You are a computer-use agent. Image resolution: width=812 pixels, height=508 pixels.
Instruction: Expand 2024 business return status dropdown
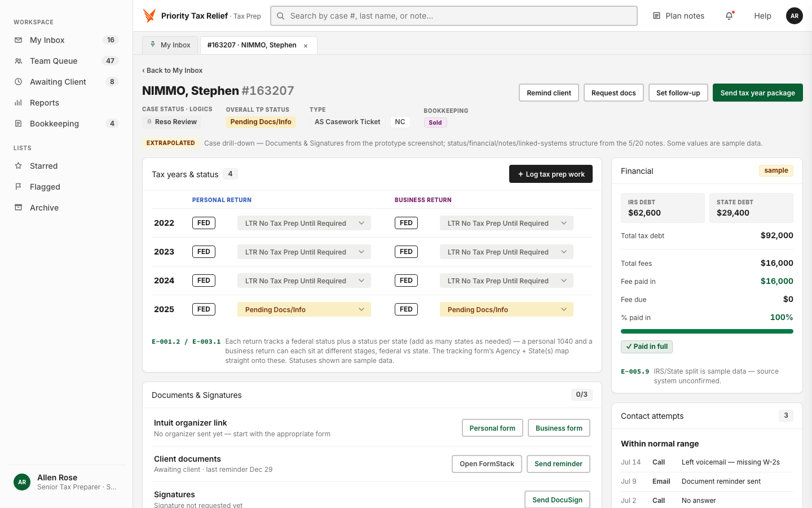tap(506, 281)
